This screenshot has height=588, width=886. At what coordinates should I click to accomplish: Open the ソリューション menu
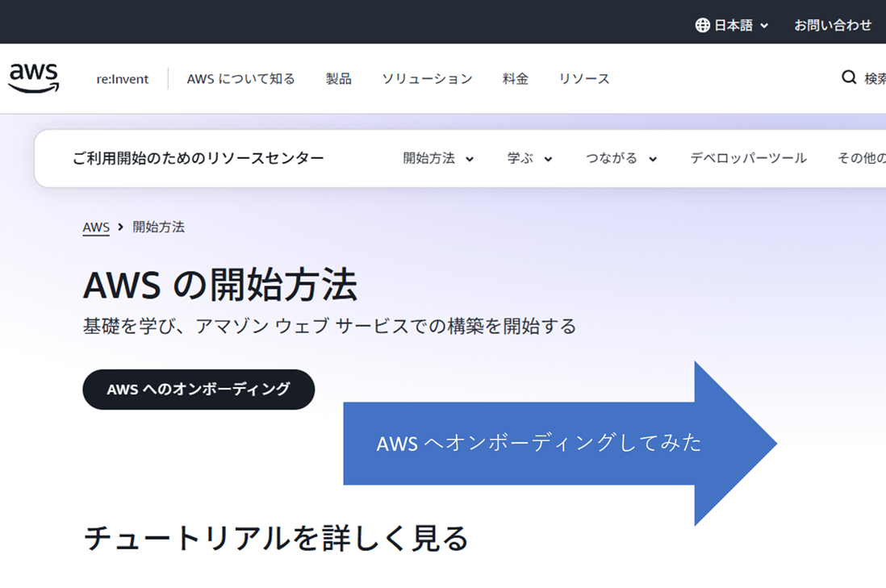pos(427,78)
